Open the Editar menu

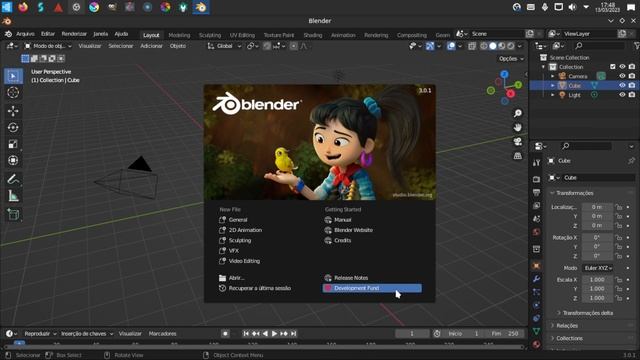tap(48, 34)
